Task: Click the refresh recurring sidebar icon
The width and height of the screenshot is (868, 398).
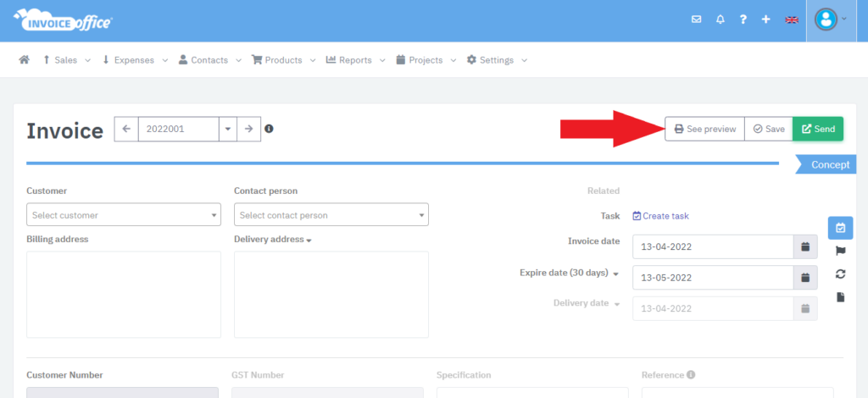Action: pos(840,274)
